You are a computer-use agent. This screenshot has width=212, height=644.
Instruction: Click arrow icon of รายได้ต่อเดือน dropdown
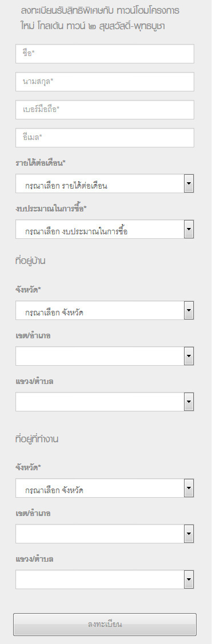(189, 183)
